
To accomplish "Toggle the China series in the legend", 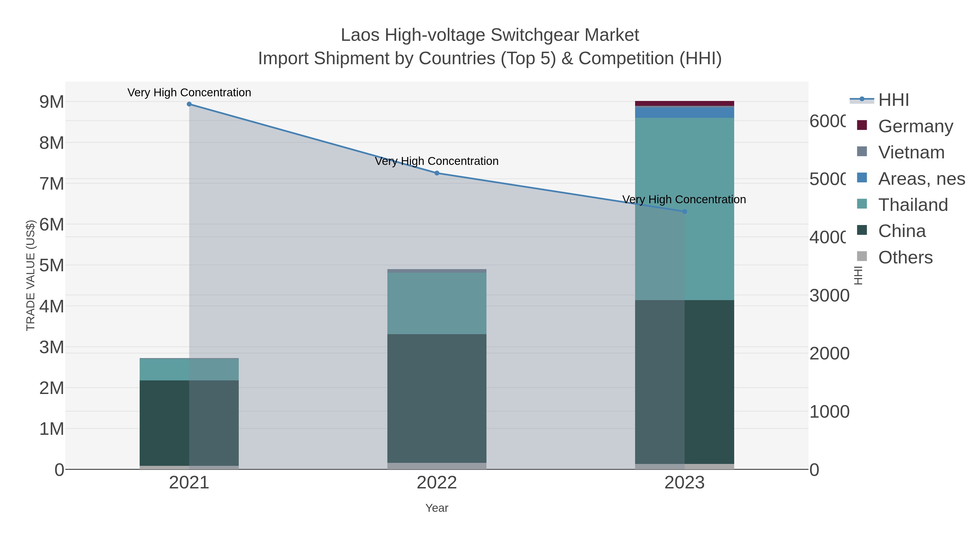I will point(891,231).
